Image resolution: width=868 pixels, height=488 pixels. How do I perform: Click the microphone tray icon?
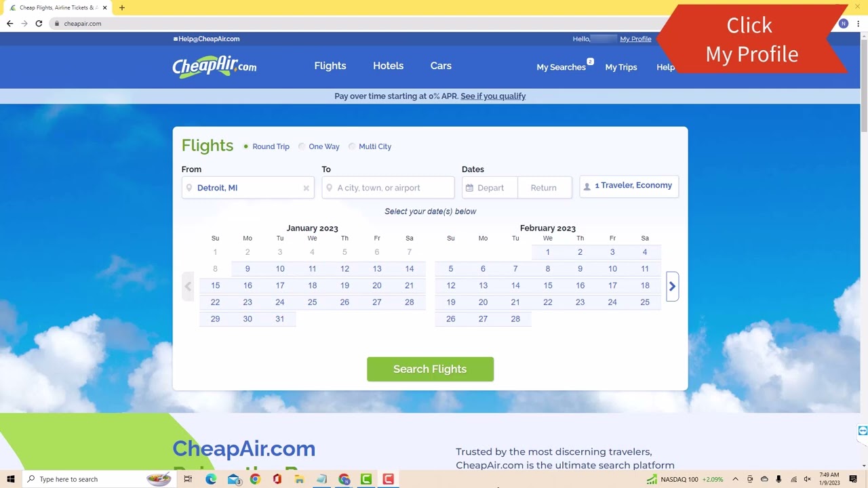[x=778, y=479]
